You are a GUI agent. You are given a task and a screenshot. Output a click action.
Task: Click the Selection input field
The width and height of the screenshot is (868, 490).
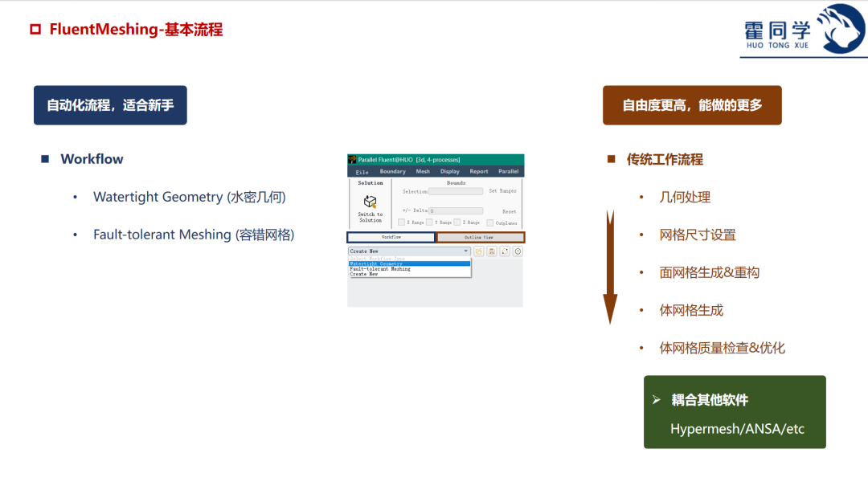pos(457,191)
